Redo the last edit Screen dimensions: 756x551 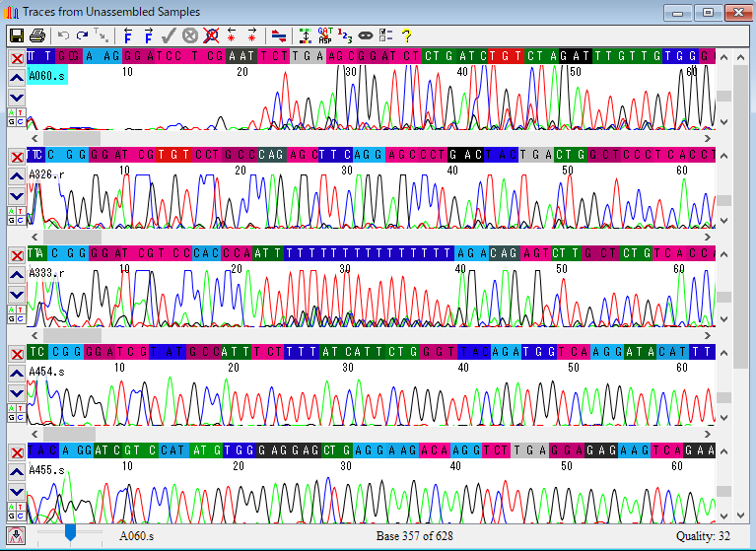pos(83,35)
